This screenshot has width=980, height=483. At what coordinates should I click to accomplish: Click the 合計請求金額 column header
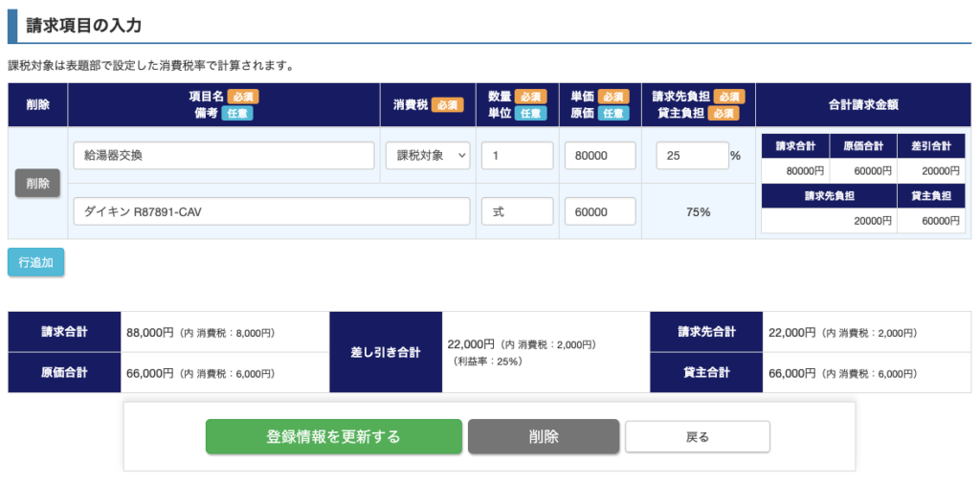pos(862,105)
